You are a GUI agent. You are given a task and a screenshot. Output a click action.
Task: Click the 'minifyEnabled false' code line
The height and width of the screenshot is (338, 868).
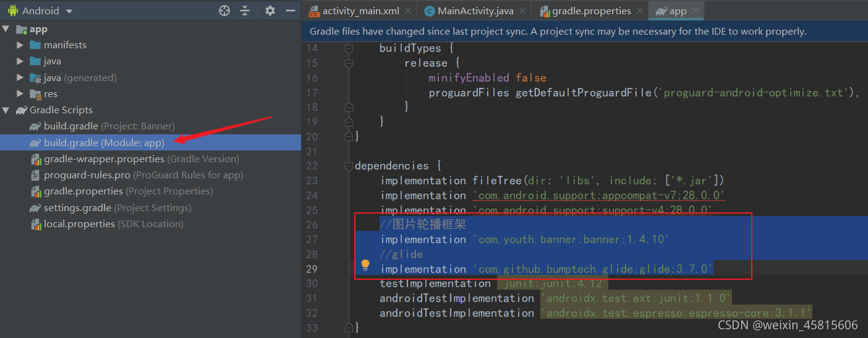point(488,78)
